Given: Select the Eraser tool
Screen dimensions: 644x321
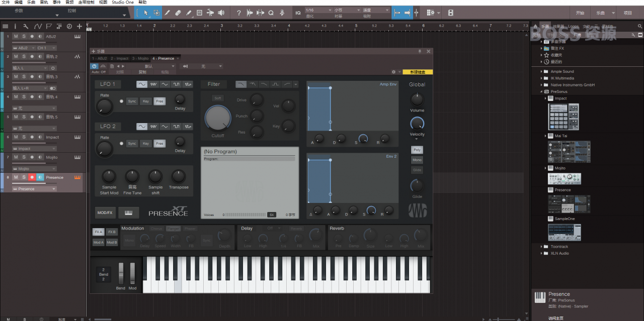Looking at the screenshot, I should pyautogui.click(x=178, y=13).
